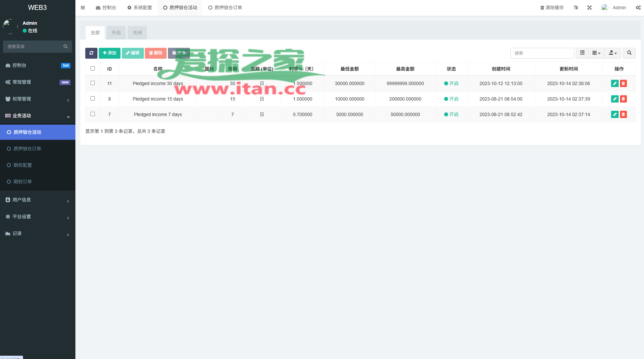Toggle 开启 status of row ID 8

pos(451,99)
